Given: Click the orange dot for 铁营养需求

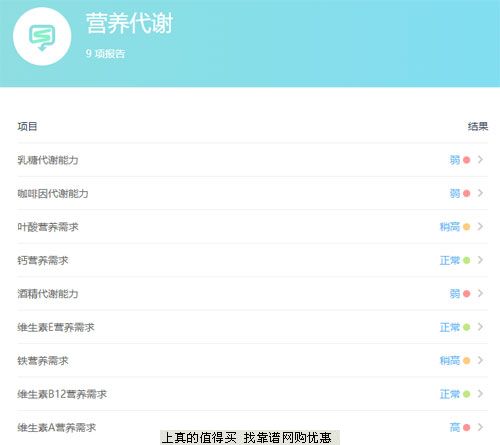Looking at the screenshot, I should pyautogui.click(x=467, y=361).
